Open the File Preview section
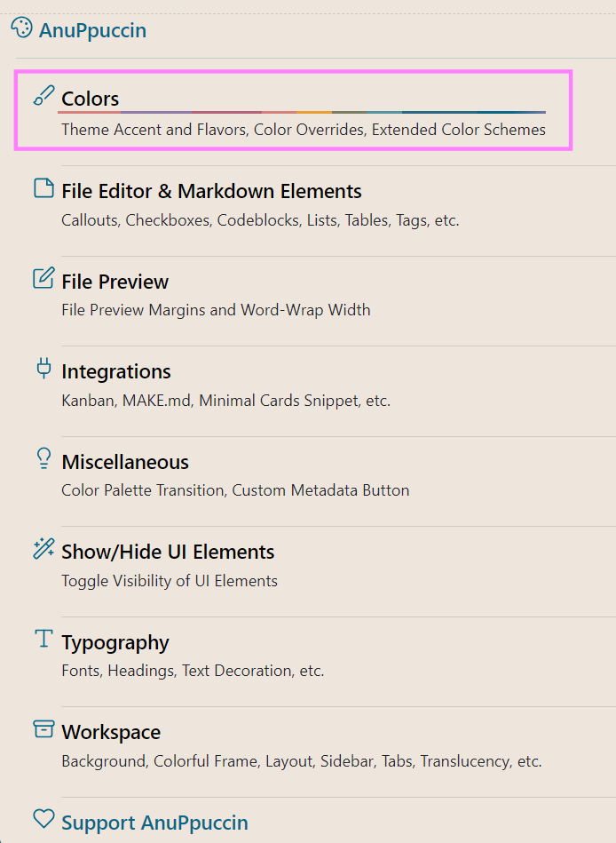 pos(115,282)
